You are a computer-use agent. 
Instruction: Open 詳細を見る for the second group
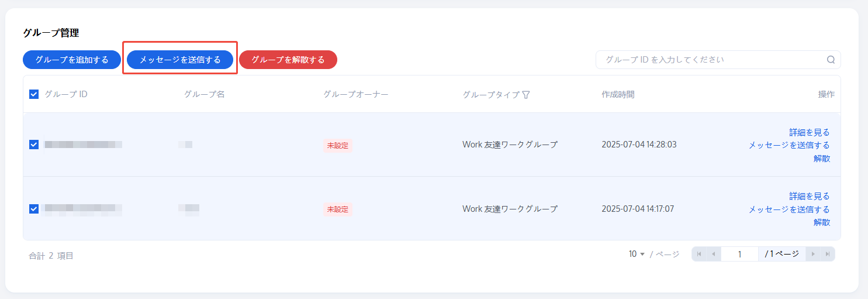tap(809, 196)
